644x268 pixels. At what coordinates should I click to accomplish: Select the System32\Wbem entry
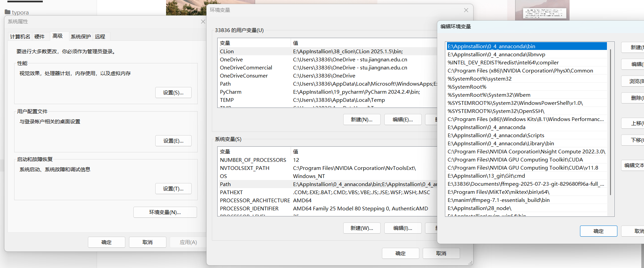[x=526, y=95]
